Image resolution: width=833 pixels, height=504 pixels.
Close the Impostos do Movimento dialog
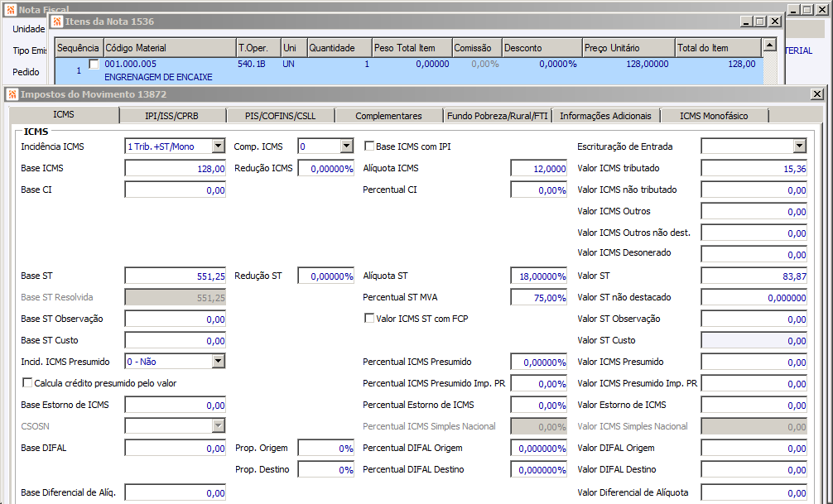click(x=817, y=94)
